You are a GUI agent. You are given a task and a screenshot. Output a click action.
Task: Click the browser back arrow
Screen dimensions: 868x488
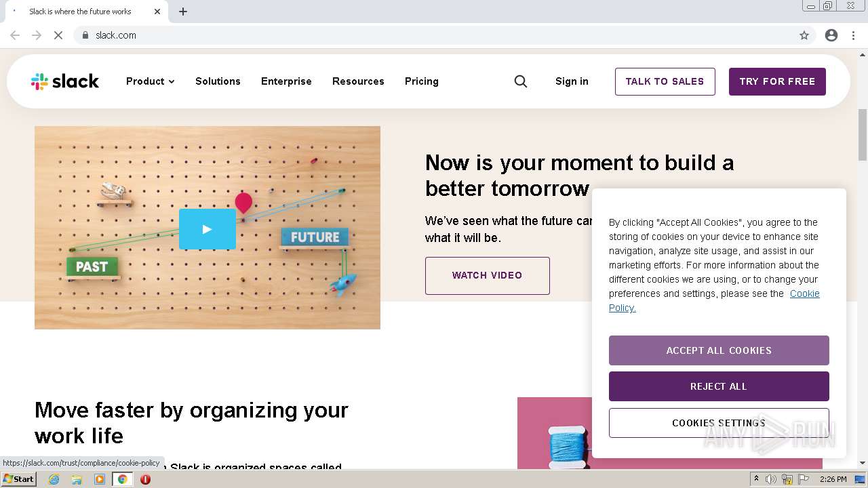point(15,35)
